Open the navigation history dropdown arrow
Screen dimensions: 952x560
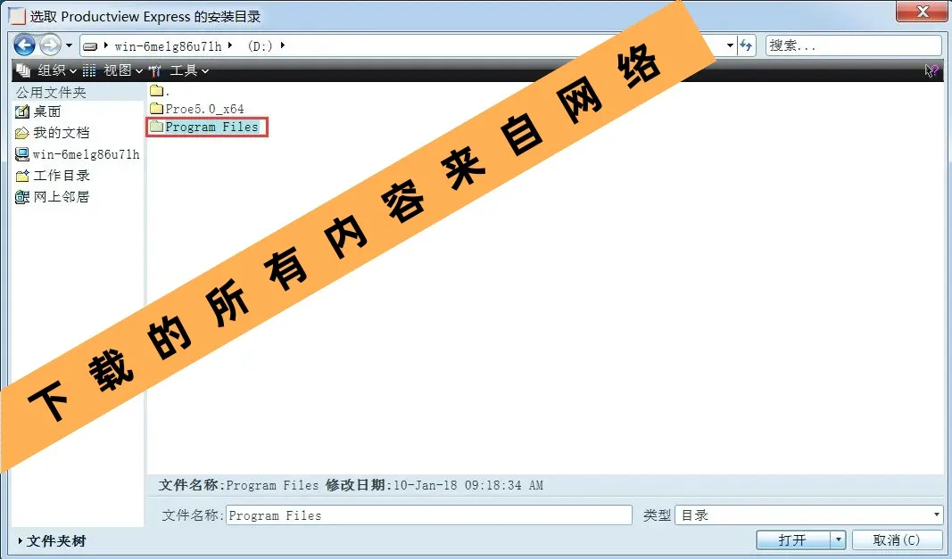(70, 45)
